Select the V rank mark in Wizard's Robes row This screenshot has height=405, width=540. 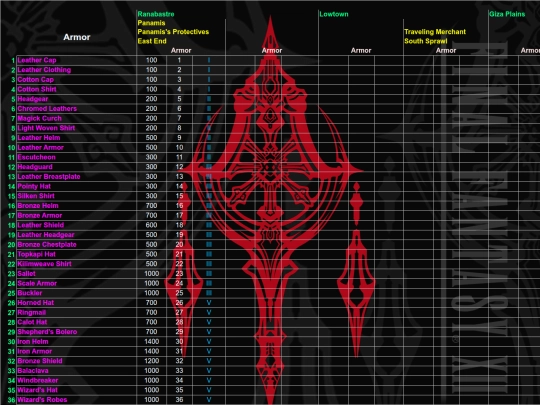(209, 400)
